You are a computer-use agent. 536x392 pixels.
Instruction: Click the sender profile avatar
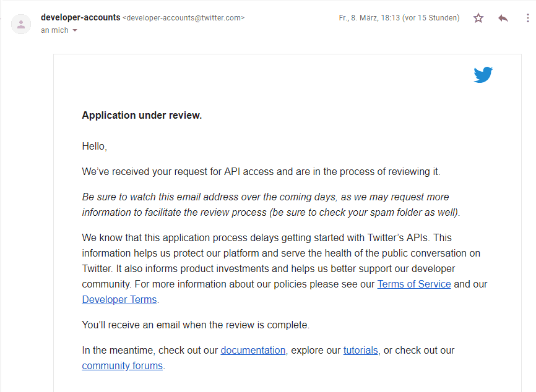point(21,24)
